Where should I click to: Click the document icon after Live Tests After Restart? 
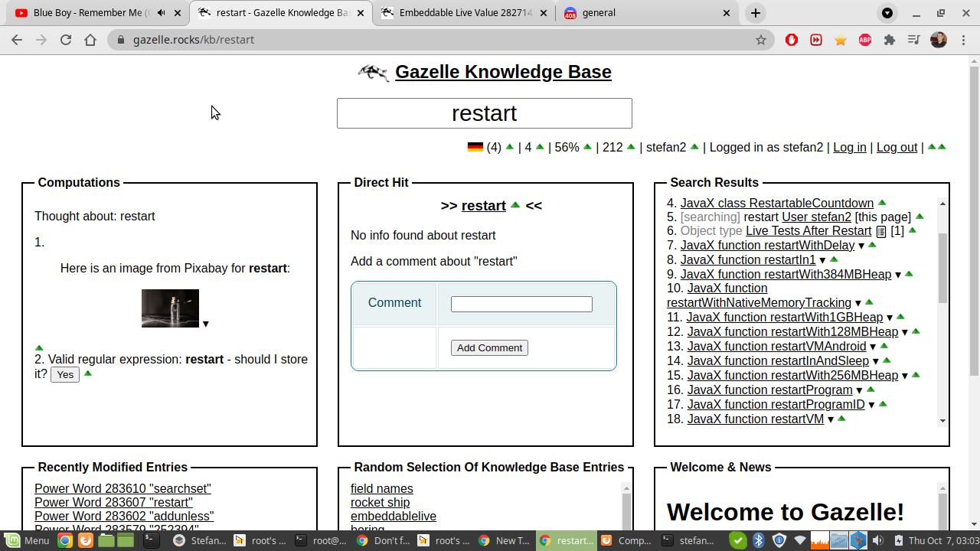(881, 231)
